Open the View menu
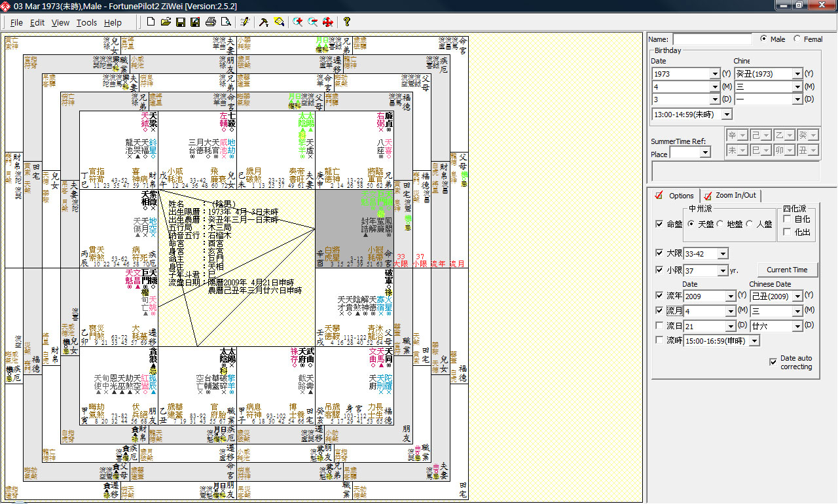 click(60, 22)
